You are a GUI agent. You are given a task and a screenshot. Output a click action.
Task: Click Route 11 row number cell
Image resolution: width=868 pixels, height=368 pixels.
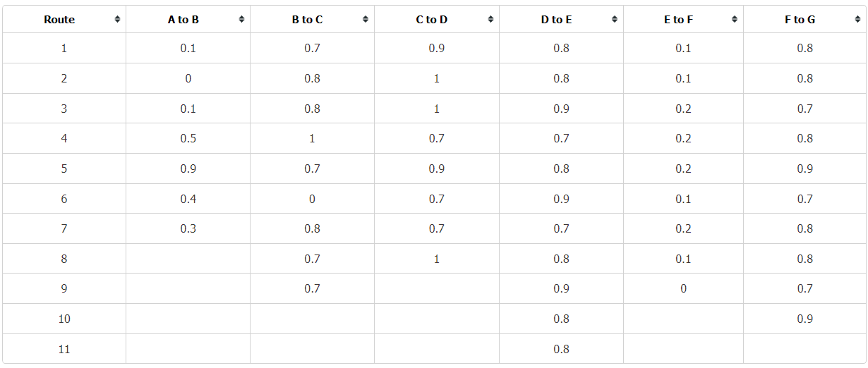coord(64,349)
